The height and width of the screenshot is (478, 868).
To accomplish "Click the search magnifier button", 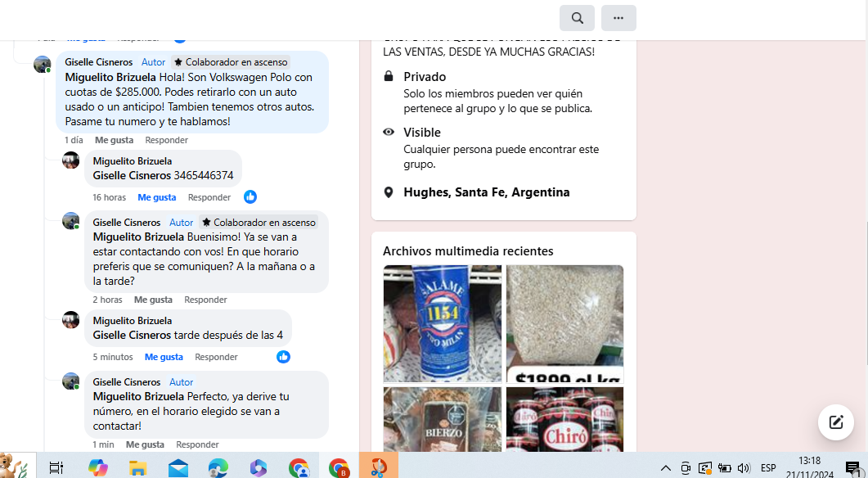I will point(577,18).
